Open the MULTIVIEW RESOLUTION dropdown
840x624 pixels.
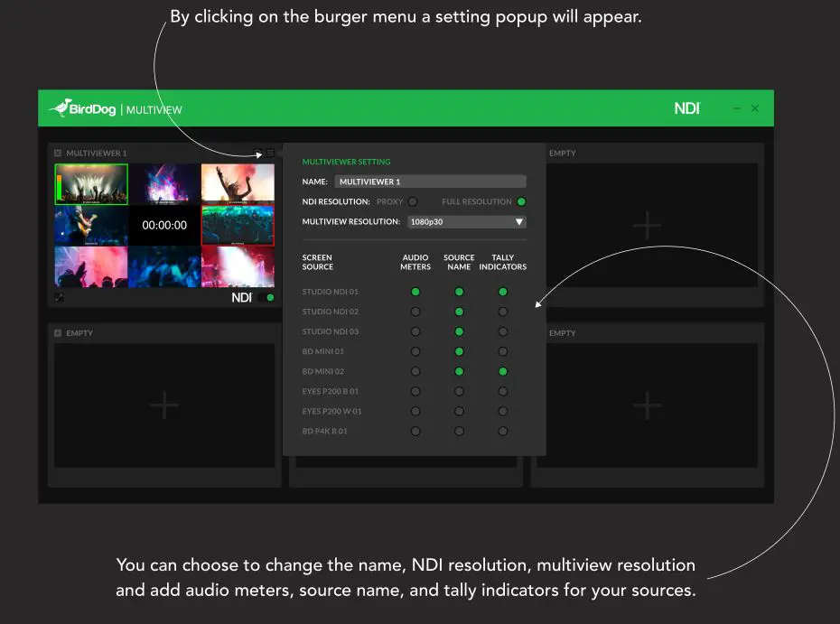[519, 221]
